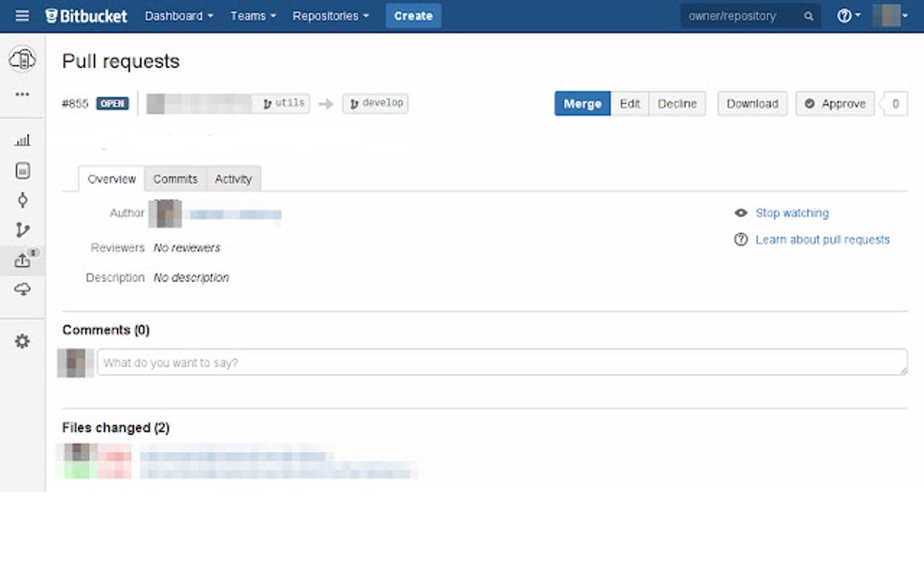Open the Dashboard dropdown menu

178,15
